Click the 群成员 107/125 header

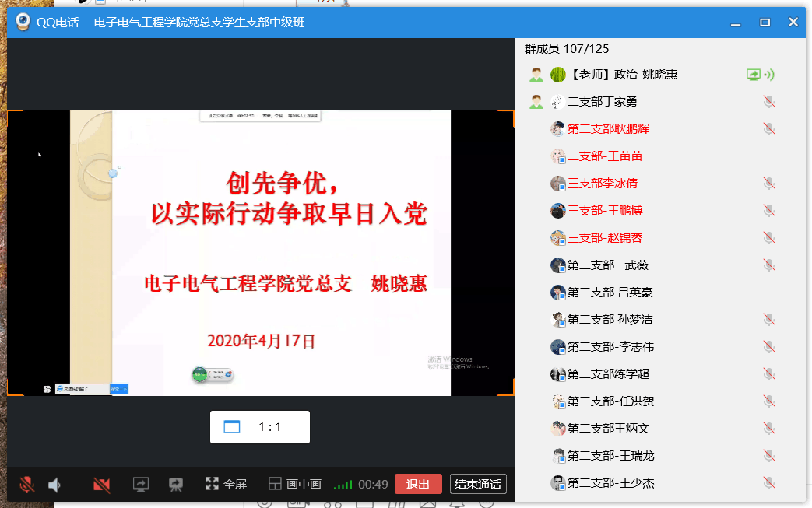point(567,49)
